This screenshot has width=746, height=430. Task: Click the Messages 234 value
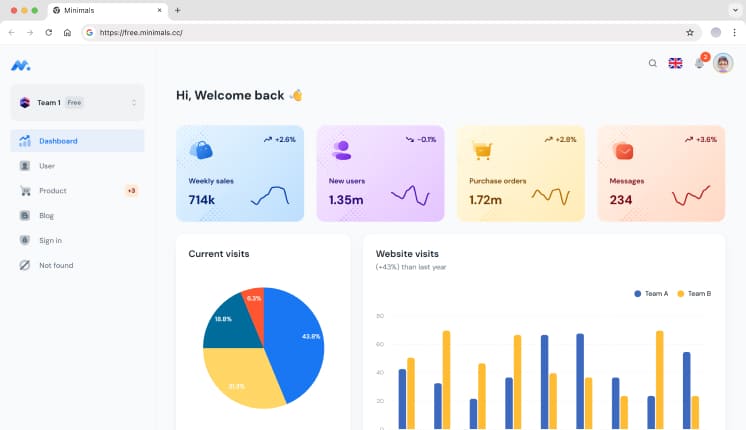click(x=621, y=200)
